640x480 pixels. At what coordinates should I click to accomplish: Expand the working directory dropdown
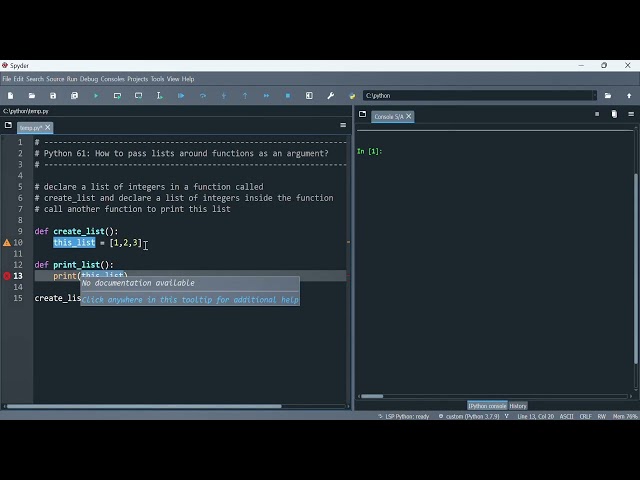tap(594, 96)
